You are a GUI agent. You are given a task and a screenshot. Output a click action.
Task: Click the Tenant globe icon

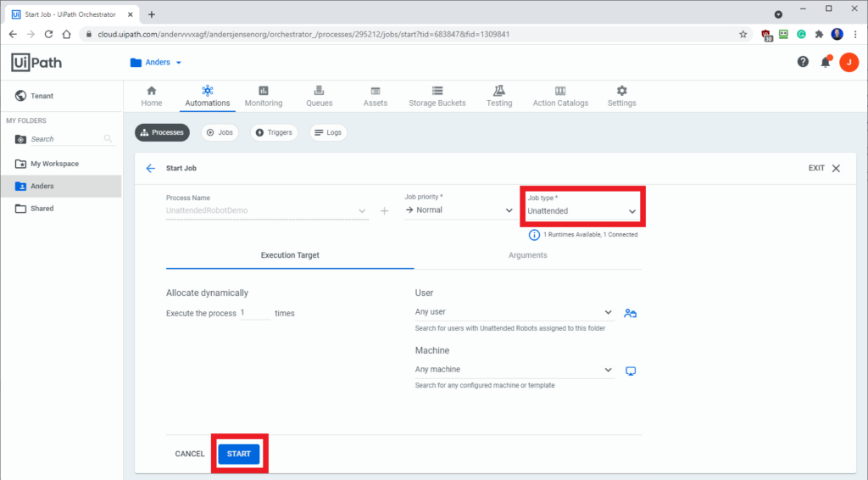coord(20,96)
